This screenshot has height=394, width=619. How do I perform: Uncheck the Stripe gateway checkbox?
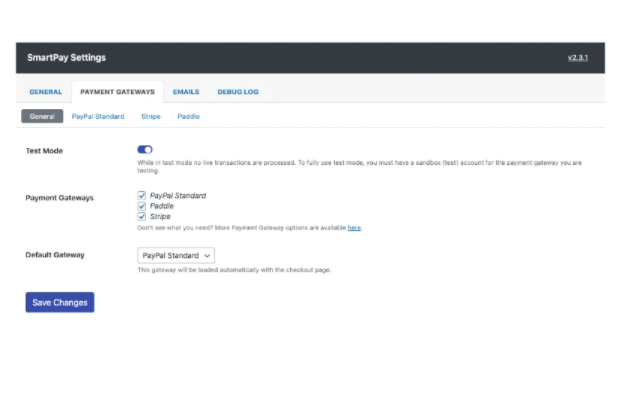(141, 216)
